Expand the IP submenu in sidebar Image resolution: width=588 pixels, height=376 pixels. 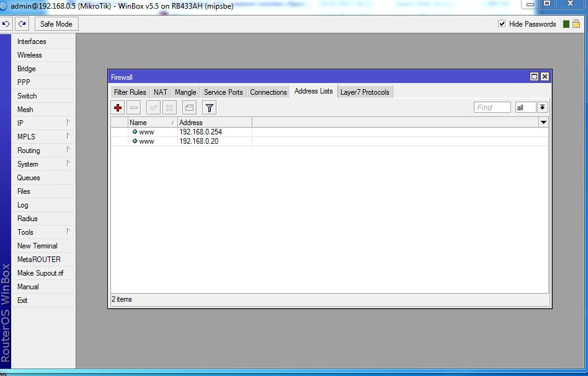tap(43, 123)
